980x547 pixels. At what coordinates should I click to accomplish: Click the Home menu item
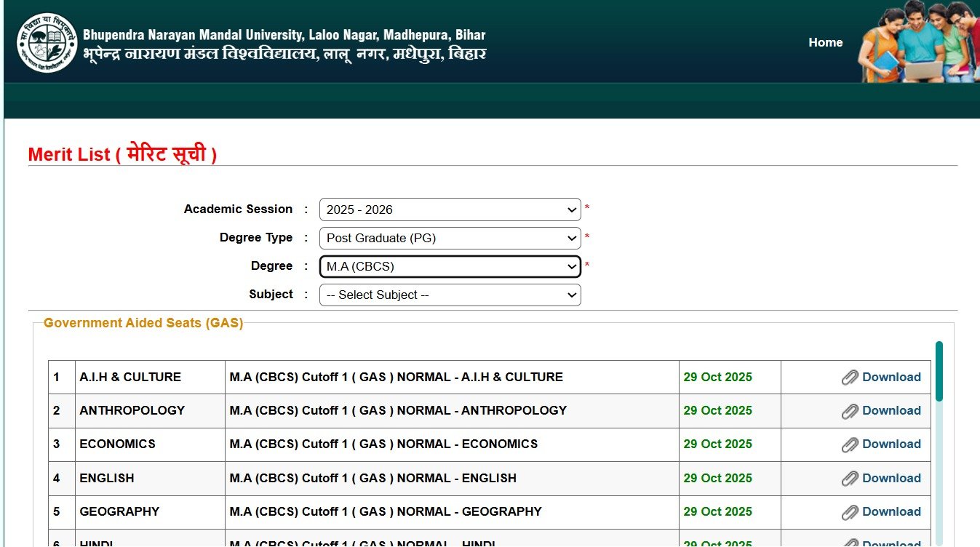click(825, 42)
